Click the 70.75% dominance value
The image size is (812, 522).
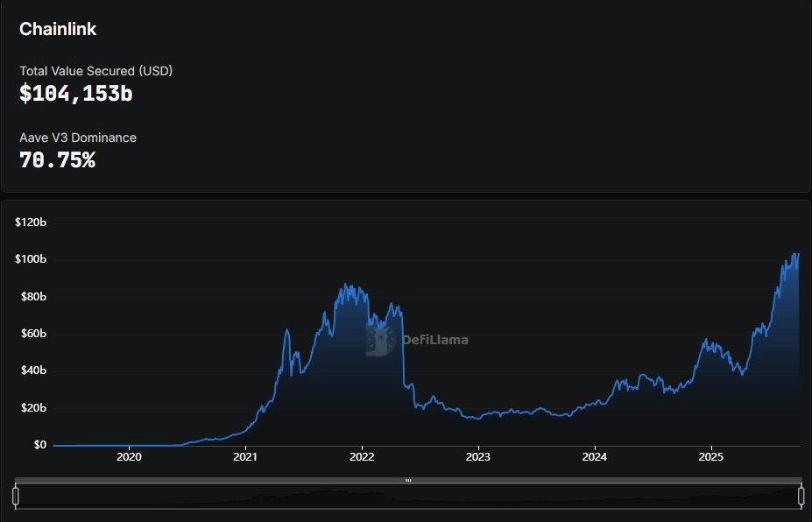(57, 160)
